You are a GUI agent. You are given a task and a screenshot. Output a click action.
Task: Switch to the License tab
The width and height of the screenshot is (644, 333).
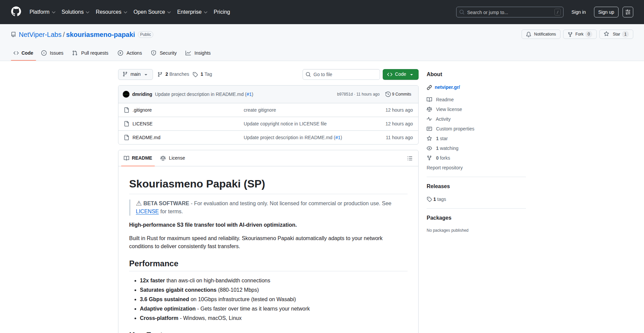[173, 158]
